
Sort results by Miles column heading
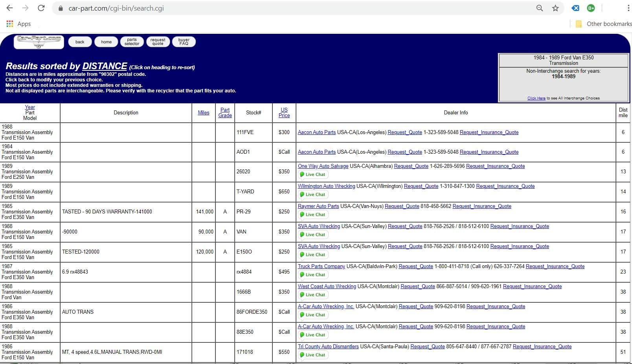coord(203,113)
